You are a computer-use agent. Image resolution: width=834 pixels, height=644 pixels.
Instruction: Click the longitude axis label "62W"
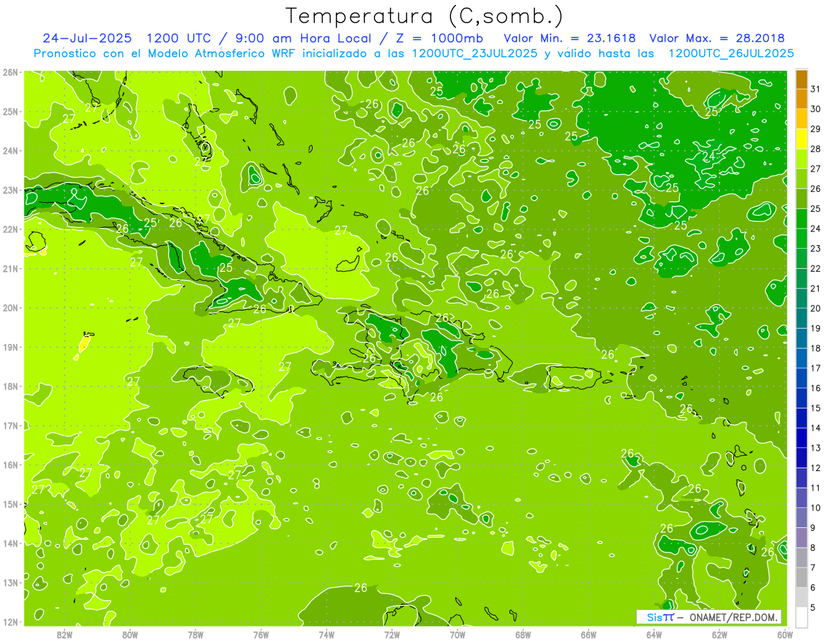719,634
